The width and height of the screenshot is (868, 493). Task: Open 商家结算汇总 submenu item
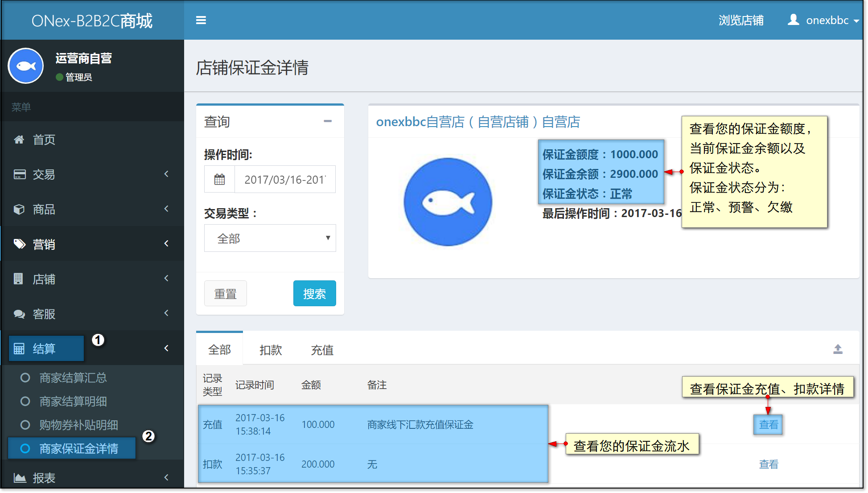click(73, 378)
